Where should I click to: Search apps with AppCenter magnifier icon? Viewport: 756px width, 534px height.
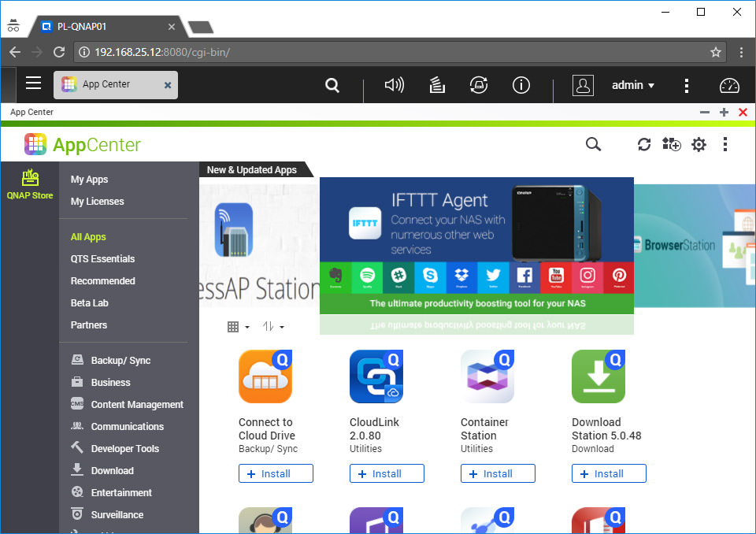click(x=593, y=144)
